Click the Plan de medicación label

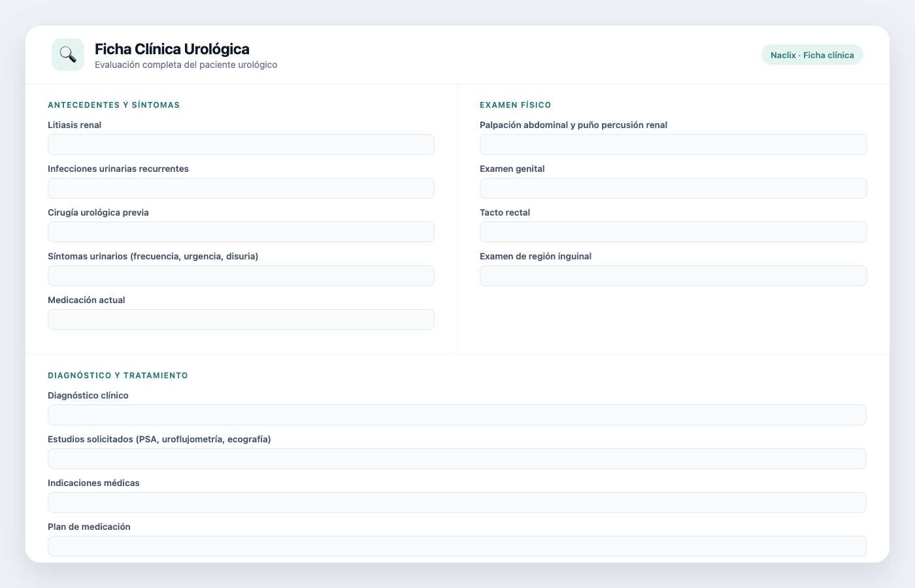[x=89, y=527]
